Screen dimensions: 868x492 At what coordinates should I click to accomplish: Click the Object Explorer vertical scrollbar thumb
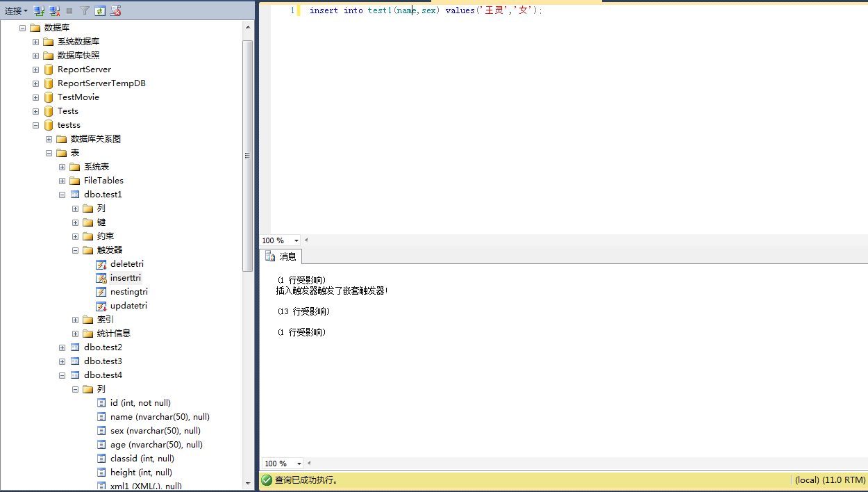point(248,156)
